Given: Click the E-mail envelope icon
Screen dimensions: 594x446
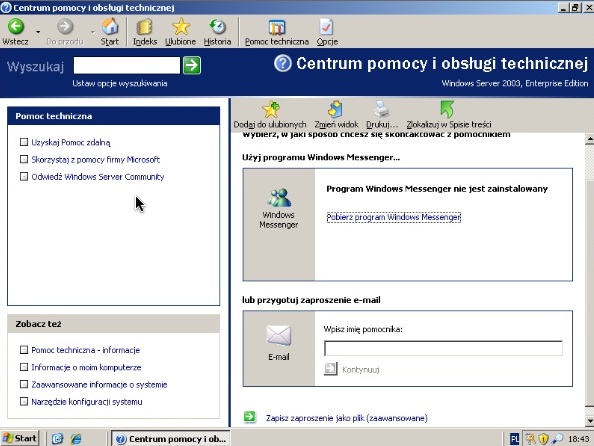Looking at the screenshot, I should (x=279, y=335).
